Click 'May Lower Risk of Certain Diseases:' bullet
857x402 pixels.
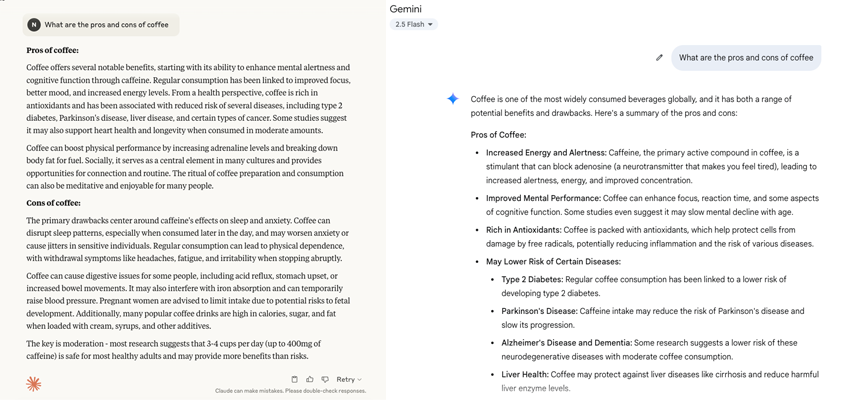point(553,262)
